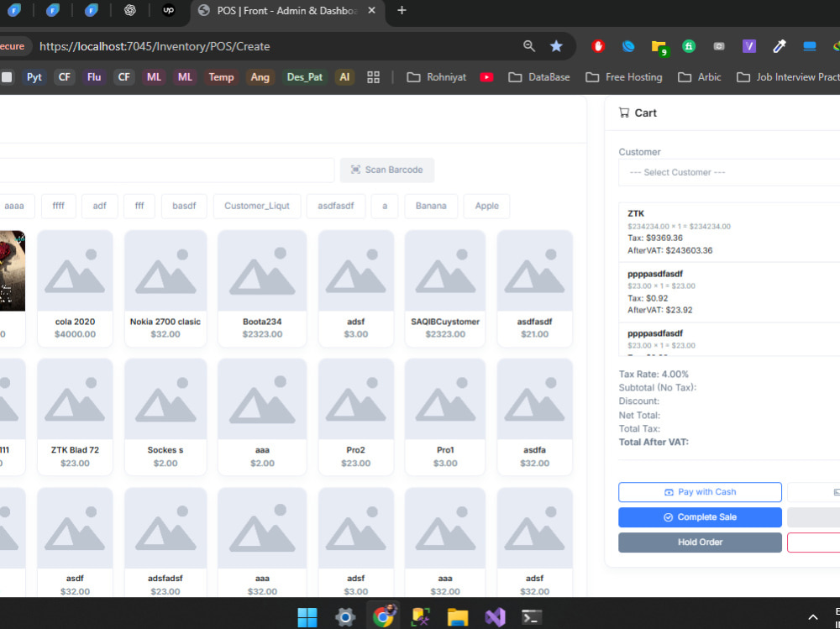The height and width of the screenshot is (629, 840).
Task: Add Pro1 product to cart
Action: [445, 417]
